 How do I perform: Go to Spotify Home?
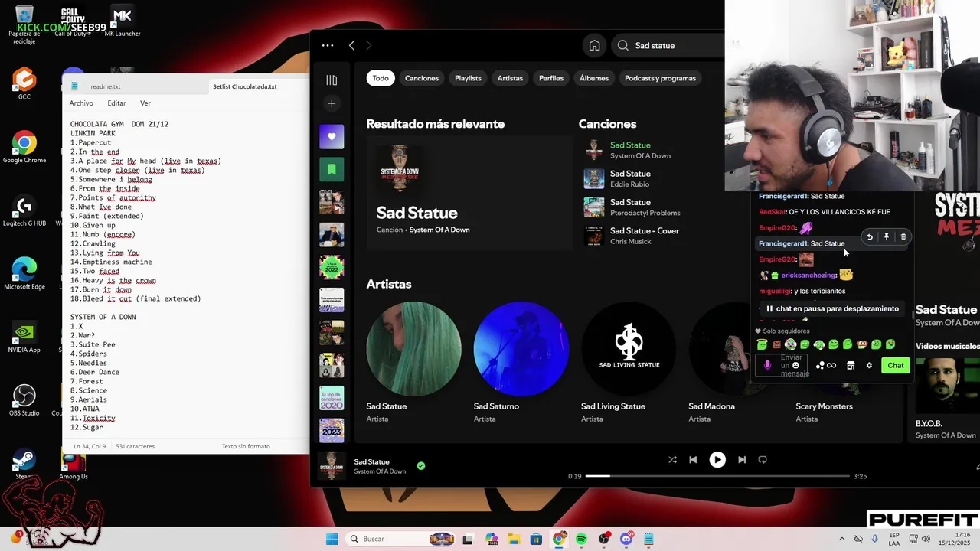coord(594,46)
